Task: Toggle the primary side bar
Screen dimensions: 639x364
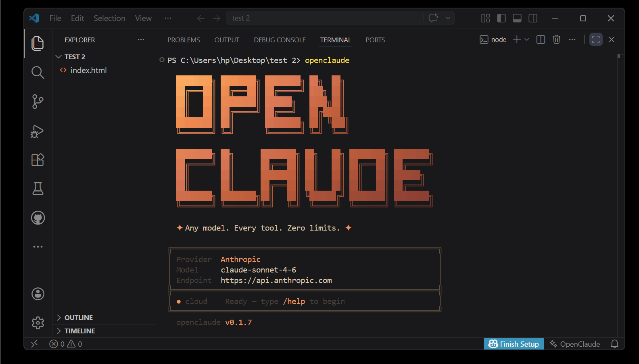Action: [501, 18]
